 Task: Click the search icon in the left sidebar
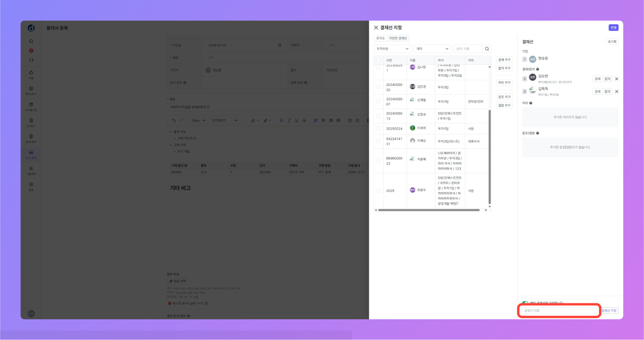[31, 42]
